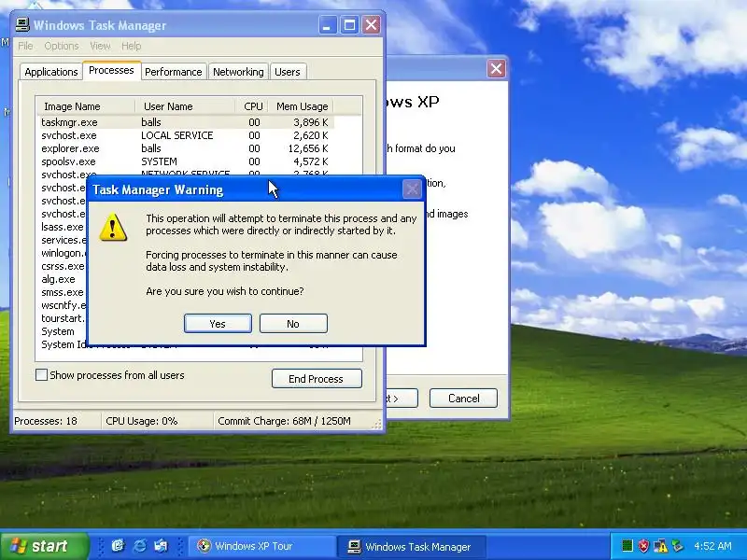Select the spoolsv.exe process row
The width and height of the screenshot is (747, 560).
186,161
